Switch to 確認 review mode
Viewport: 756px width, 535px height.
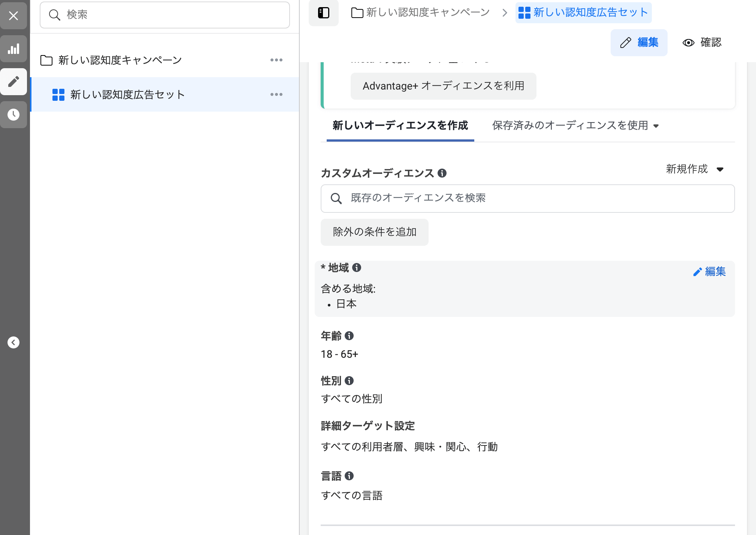[702, 43]
